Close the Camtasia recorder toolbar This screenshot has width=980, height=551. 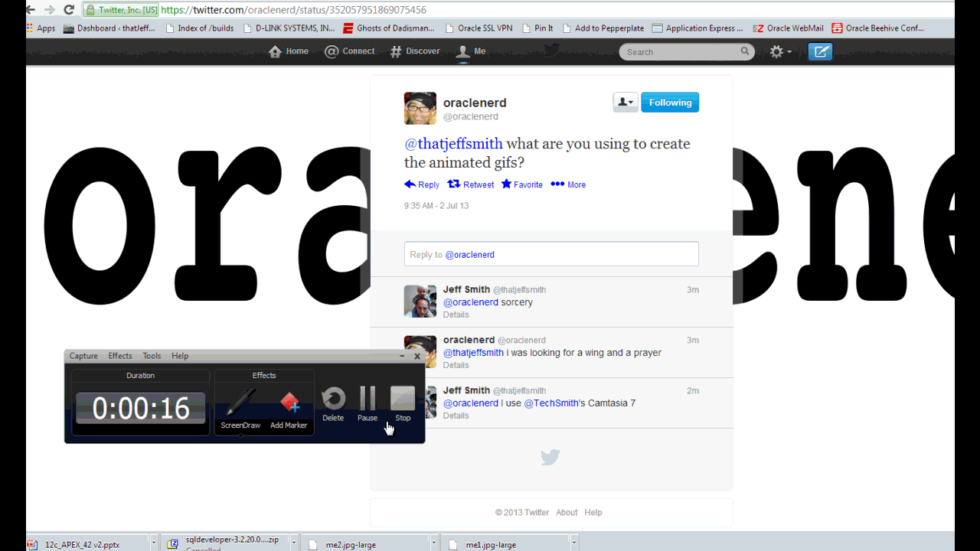point(417,356)
